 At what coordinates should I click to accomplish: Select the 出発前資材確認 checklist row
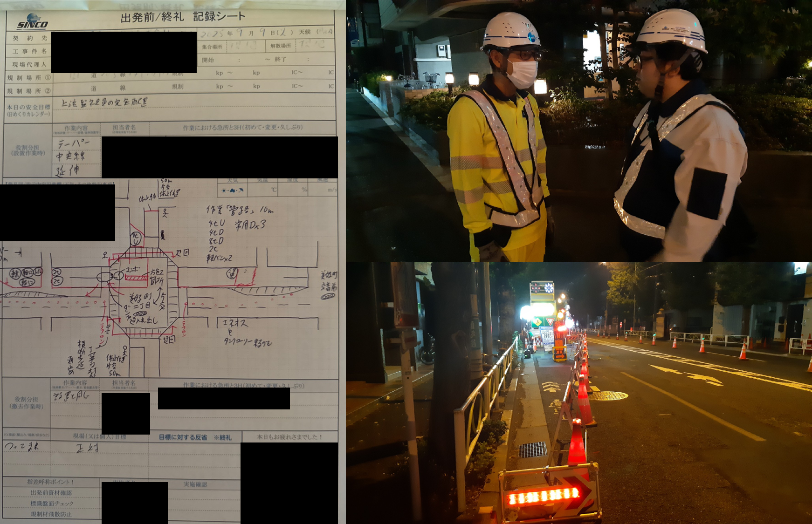pyautogui.click(x=51, y=492)
